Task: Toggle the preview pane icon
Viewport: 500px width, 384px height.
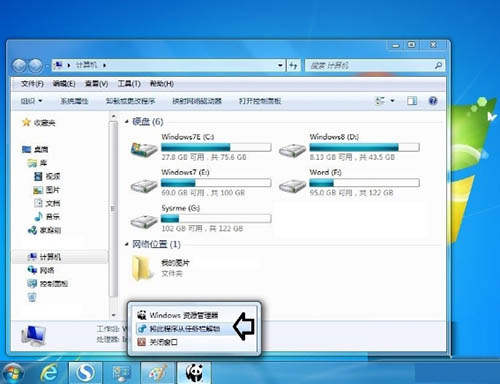Action: tap(412, 101)
